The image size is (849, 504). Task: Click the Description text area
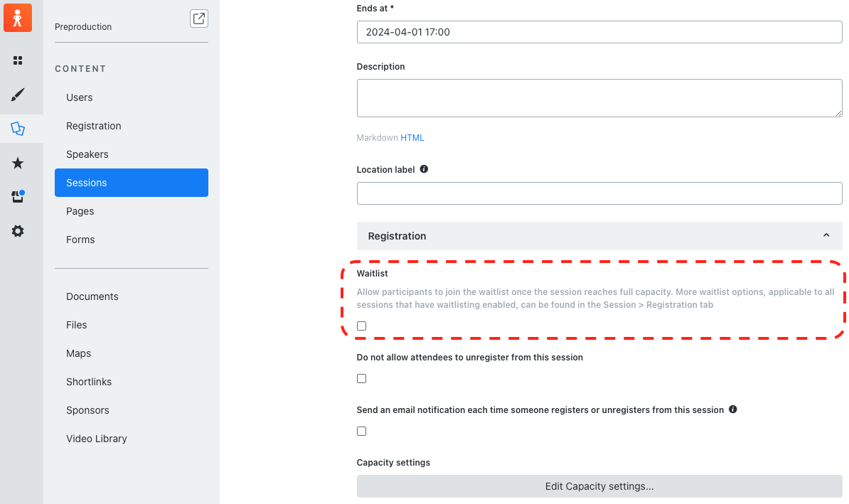[599, 98]
